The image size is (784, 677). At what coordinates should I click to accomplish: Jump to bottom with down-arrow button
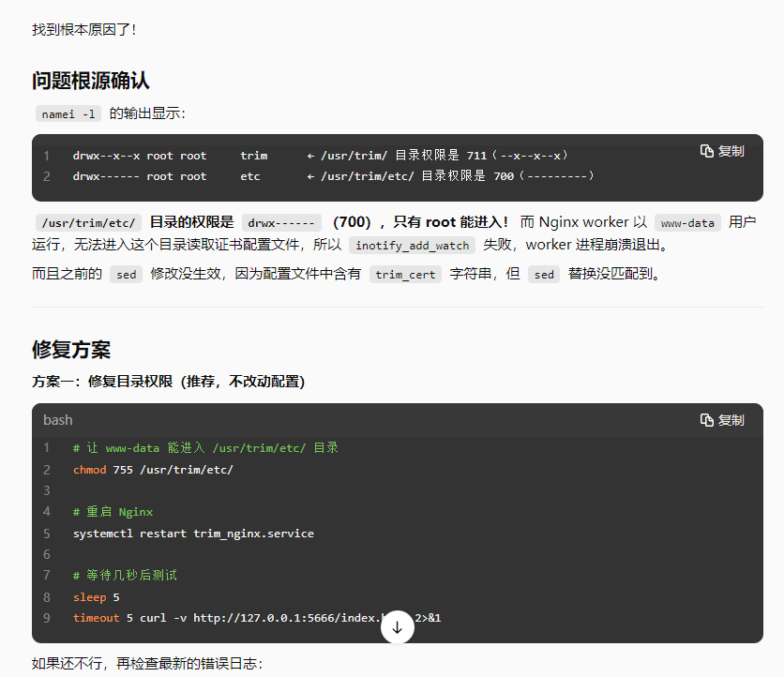pos(397,627)
